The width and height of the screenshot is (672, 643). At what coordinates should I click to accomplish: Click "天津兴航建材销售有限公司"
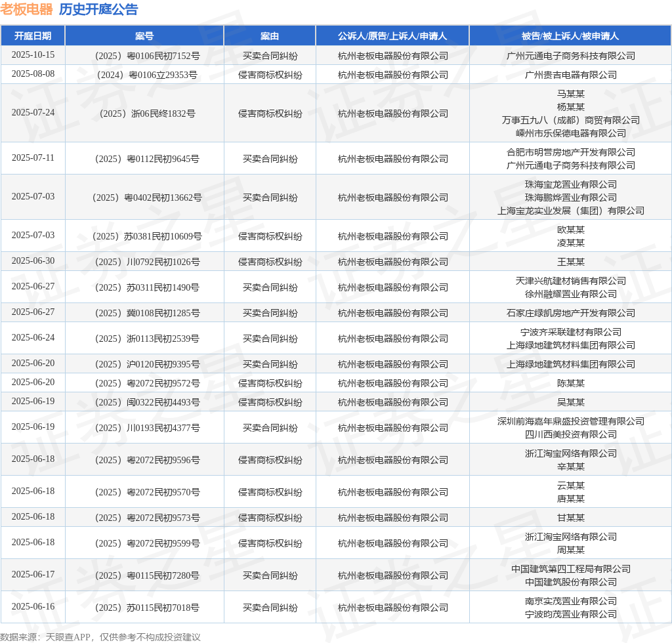(571, 281)
